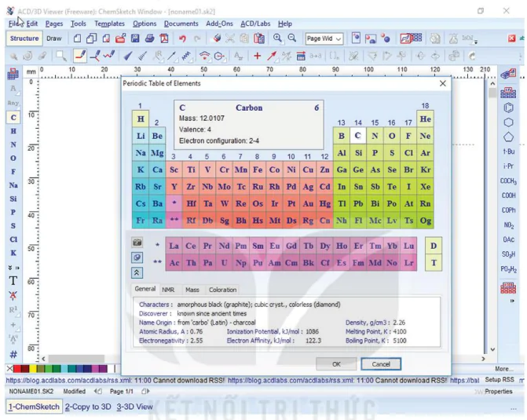The image size is (527, 420).
Task: Select the t-Bu group template
Action: [x=508, y=152]
